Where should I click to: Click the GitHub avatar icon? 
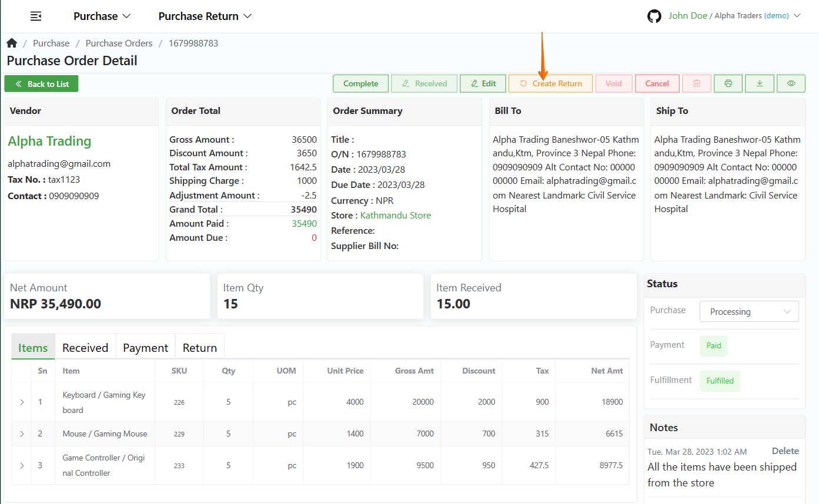[654, 16]
